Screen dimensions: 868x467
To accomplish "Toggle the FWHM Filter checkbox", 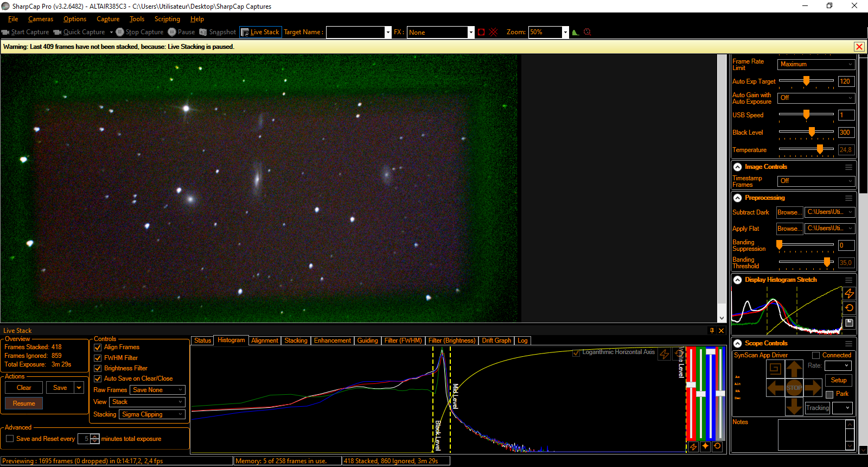I will (x=98, y=358).
